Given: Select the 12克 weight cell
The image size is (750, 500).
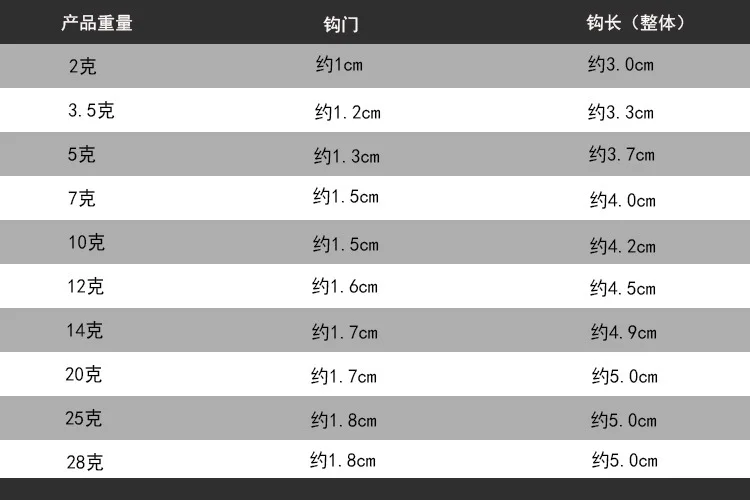Looking at the screenshot, I should (x=85, y=287).
